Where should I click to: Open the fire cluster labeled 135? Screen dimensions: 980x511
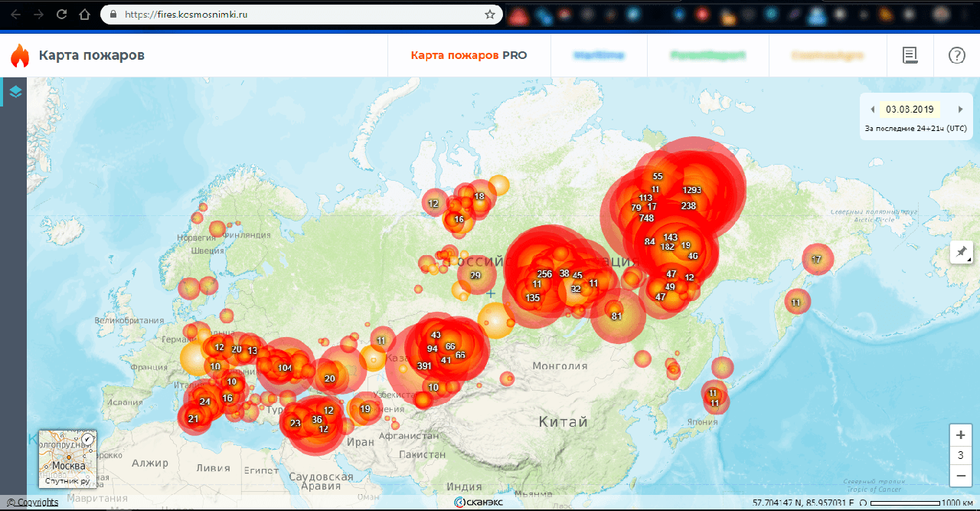(x=533, y=297)
